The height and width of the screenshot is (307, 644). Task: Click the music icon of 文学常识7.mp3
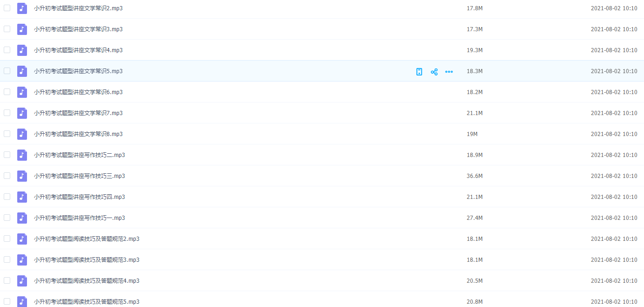[22, 113]
